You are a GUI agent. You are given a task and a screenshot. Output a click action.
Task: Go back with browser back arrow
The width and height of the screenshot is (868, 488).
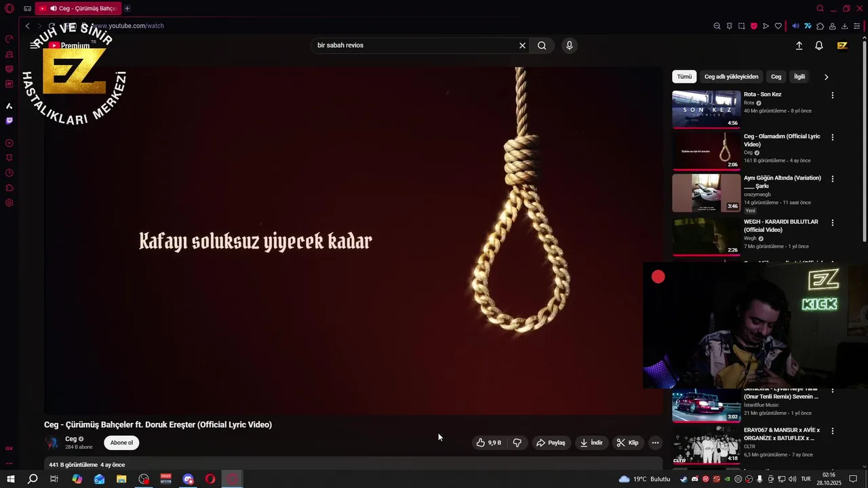27,26
